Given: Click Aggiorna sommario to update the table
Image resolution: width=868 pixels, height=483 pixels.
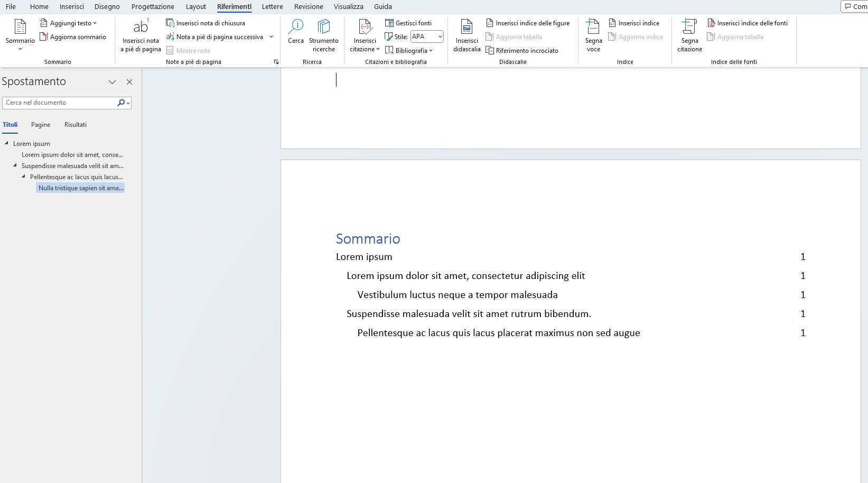Looking at the screenshot, I should click(73, 36).
